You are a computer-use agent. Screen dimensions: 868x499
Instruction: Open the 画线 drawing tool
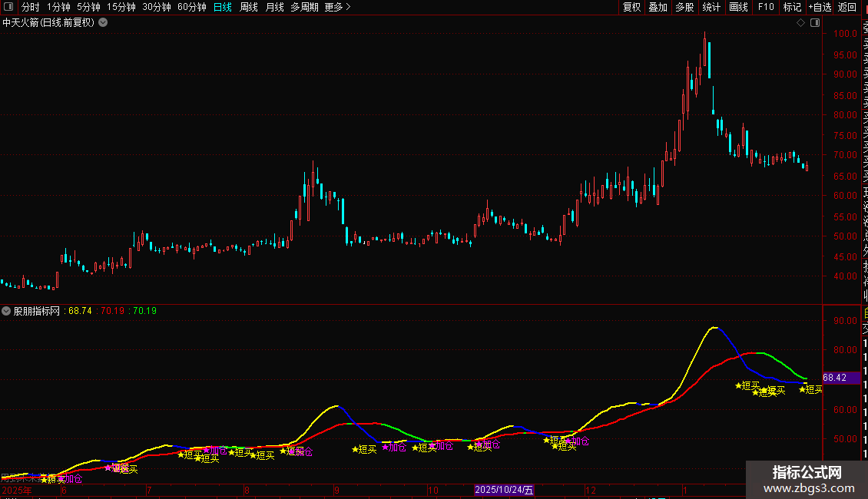pos(738,7)
